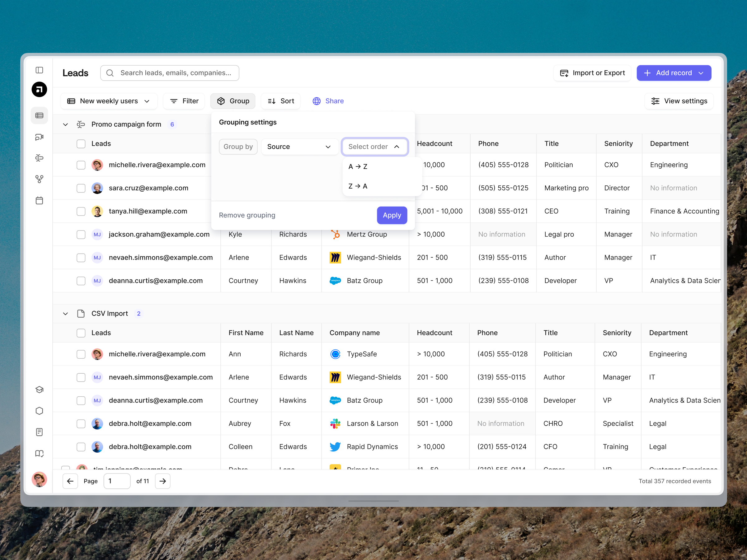Screen dimensions: 747x560
Task: Collapse the CSV Import group
Action: tap(65, 313)
